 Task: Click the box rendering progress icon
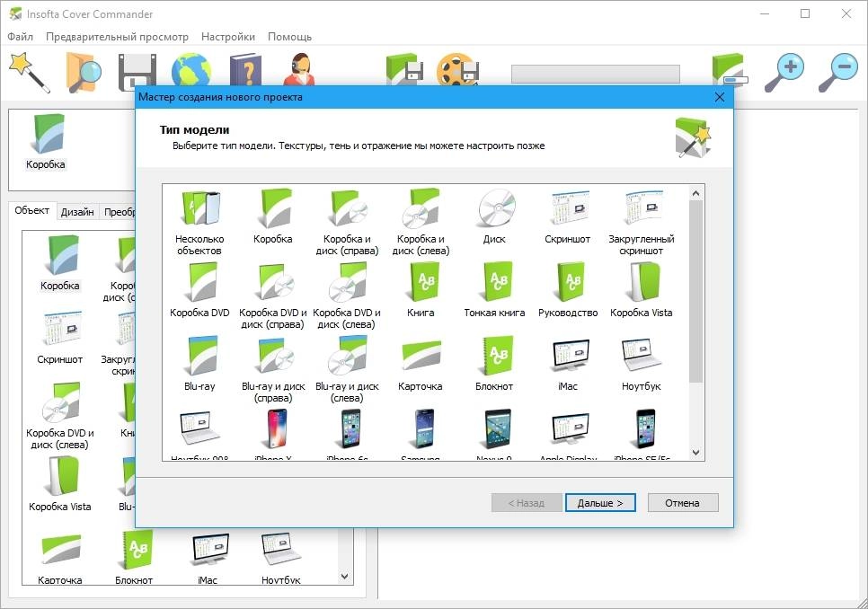tap(729, 70)
